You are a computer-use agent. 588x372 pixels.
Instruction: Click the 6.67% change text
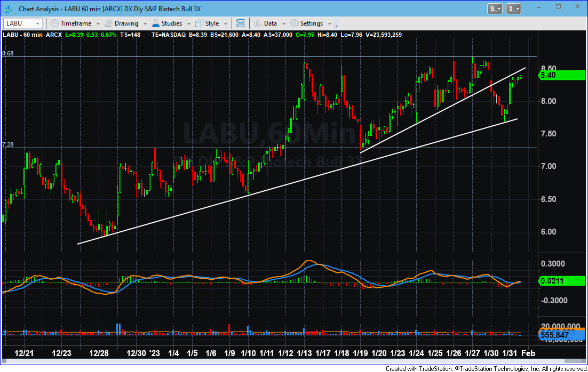(109, 35)
